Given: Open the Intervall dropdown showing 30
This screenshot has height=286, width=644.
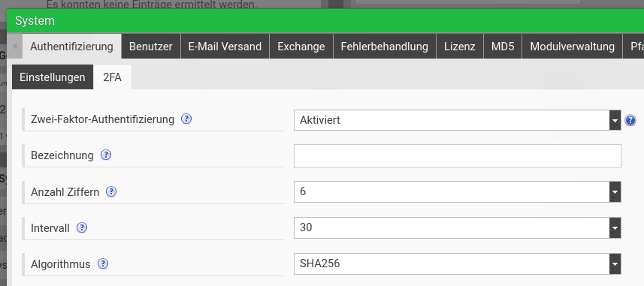Looking at the screenshot, I should [x=457, y=227].
